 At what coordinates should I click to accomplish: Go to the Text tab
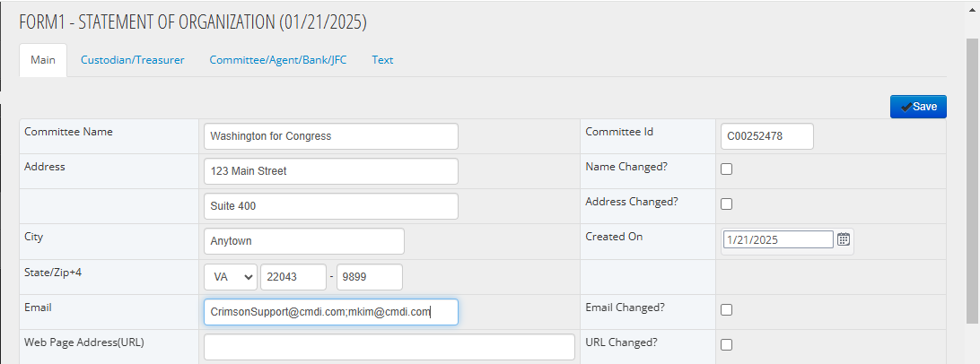(x=382, y=61)
